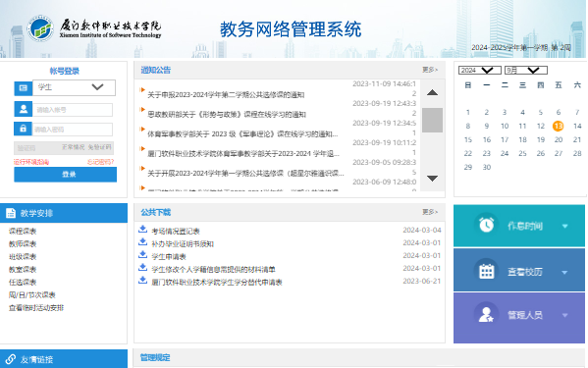The width and height of the screenshot is (588, 368).
Task: Click orange arrow beside 形势与政策 notice
Action: [x=142, y=110]
